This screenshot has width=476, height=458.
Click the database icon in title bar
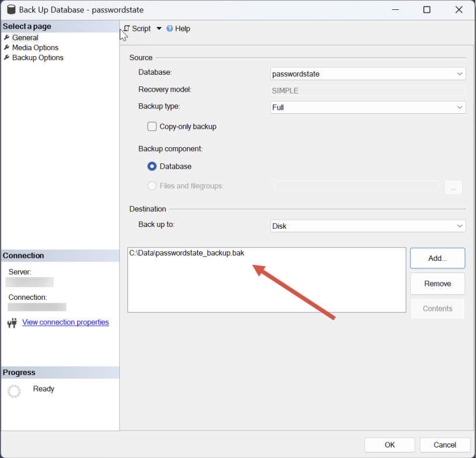point(11,9)
